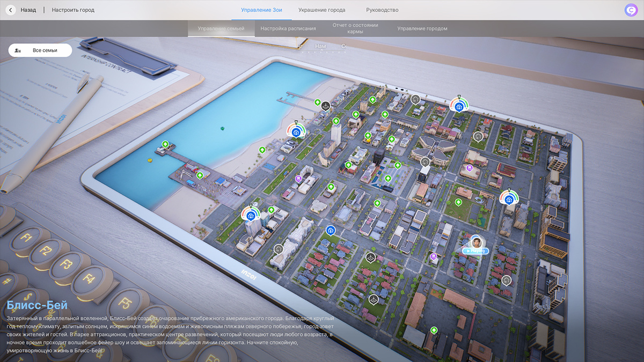Select purple marker left of the Playing character
The height and width of the screenshot is (362, 644).
click(434, 257)
